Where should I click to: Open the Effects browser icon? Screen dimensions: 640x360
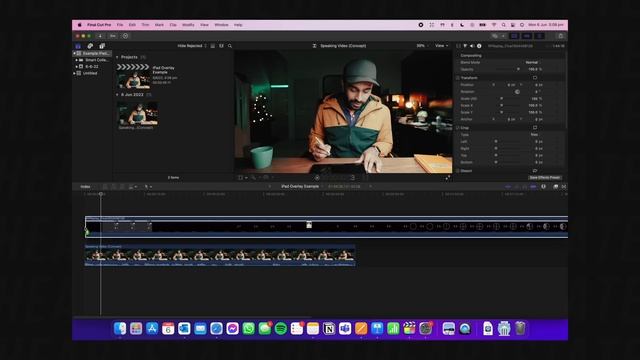click(556, 187)
